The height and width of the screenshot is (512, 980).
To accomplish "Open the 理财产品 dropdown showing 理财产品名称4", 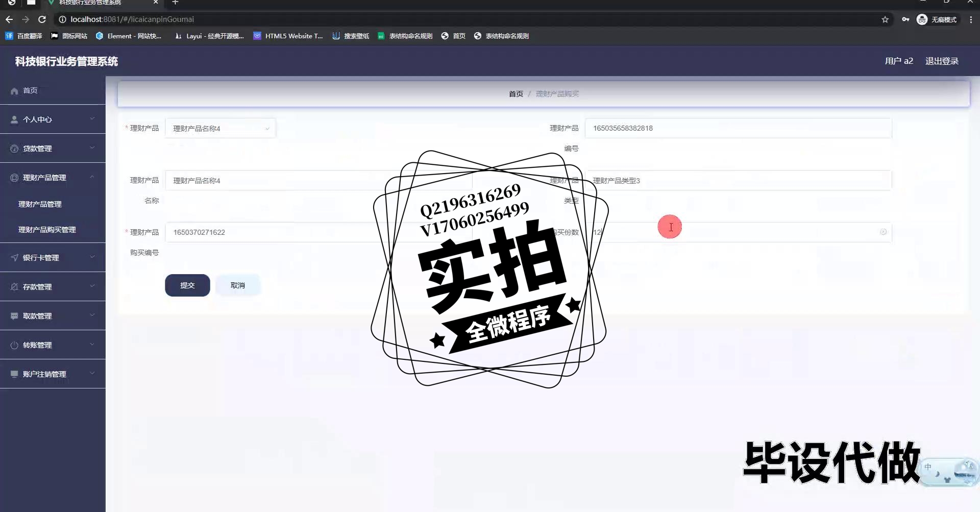I will [x=220, y=128].
